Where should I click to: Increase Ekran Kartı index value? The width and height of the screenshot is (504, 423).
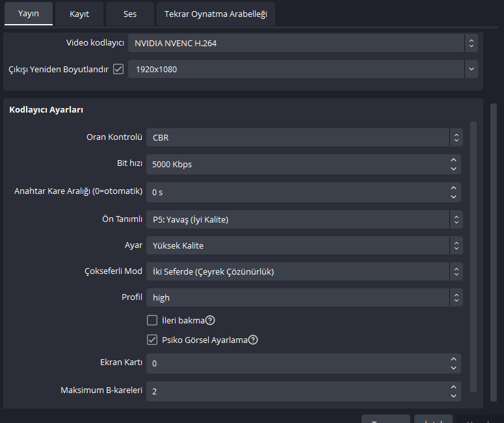pos(453,359)
